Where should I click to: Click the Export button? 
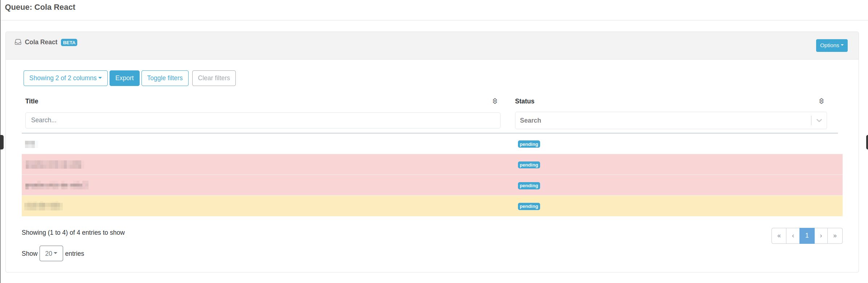124,78
